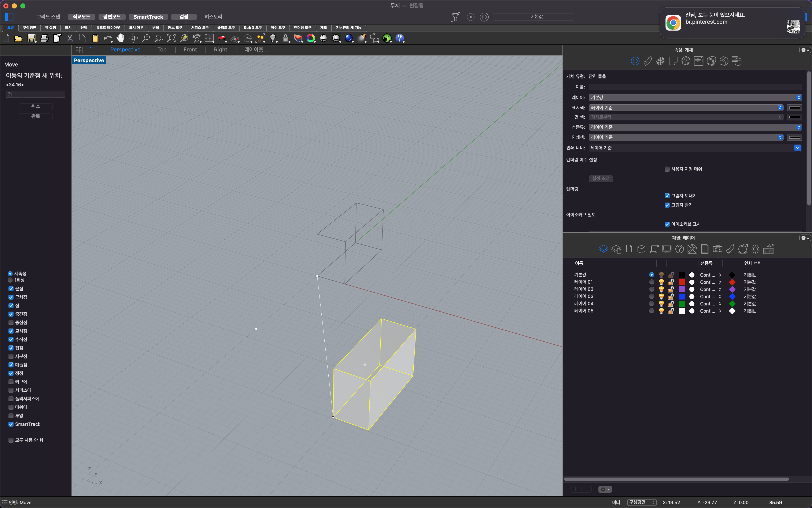
Task: Click the 완료 button
Action: [36, 116]
